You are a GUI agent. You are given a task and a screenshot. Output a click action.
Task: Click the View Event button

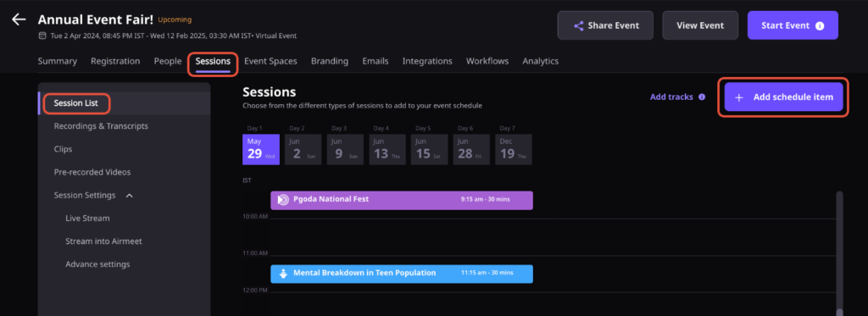coord(699,25)
